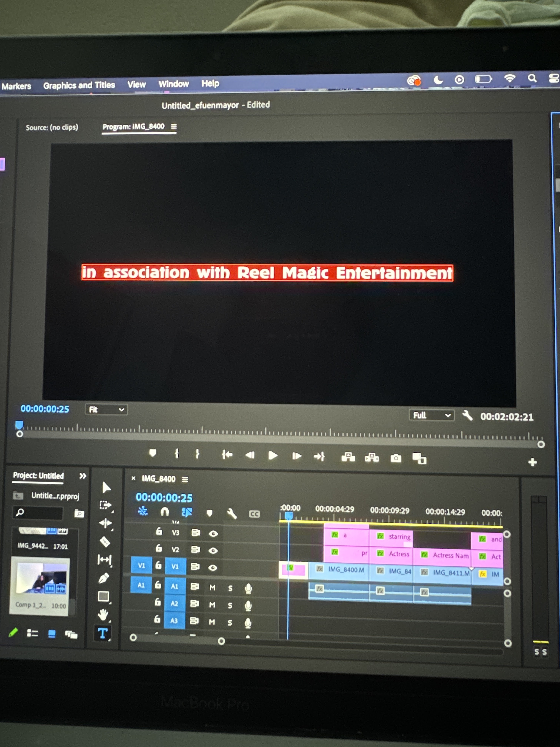Open macOS Spotlight search icon

[x=532, y=78]
